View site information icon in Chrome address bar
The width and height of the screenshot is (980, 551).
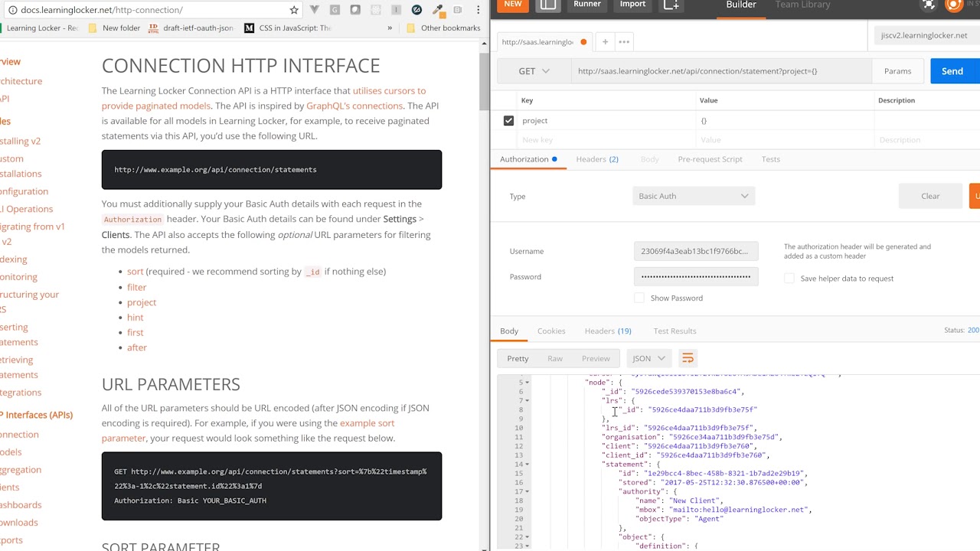[13, 10]
